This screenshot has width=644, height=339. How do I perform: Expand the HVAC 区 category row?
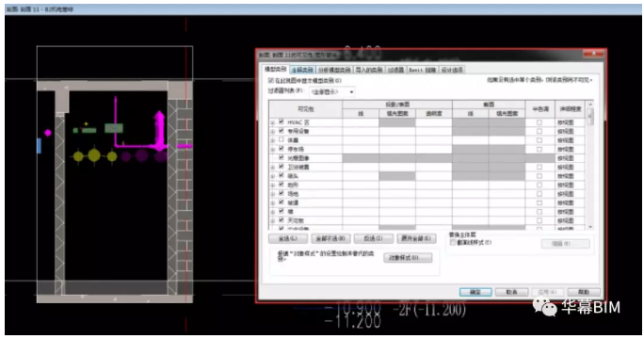273,122
